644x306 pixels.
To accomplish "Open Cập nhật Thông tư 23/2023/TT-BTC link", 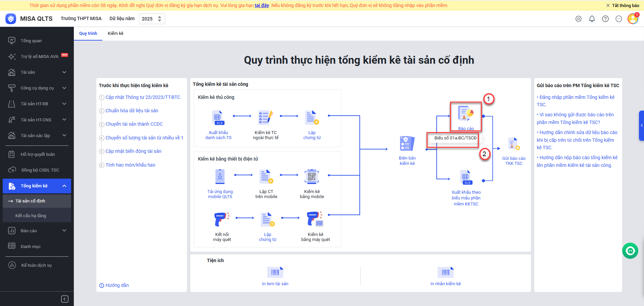I will [143, 97].
